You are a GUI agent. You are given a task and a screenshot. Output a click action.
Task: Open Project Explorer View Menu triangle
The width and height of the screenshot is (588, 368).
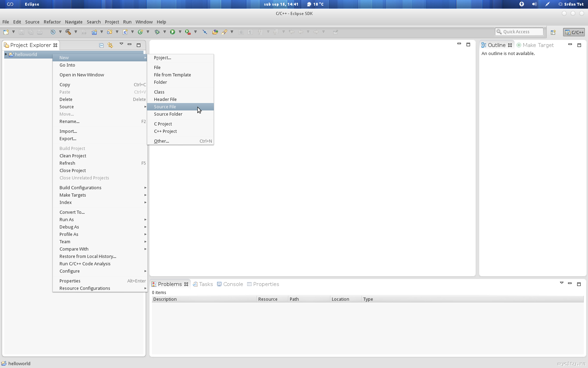click(x=121, y=44)
